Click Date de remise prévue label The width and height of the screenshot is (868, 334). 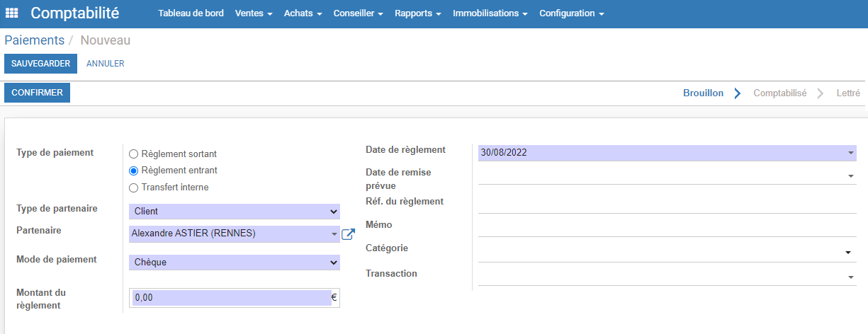coord(398,179)
